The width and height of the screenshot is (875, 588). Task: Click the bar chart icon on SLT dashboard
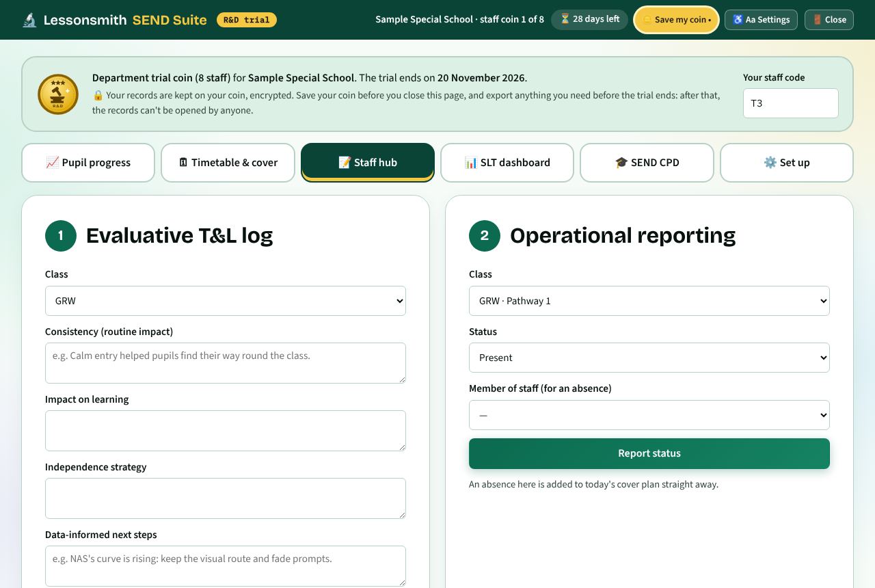(x=471, y=163)
